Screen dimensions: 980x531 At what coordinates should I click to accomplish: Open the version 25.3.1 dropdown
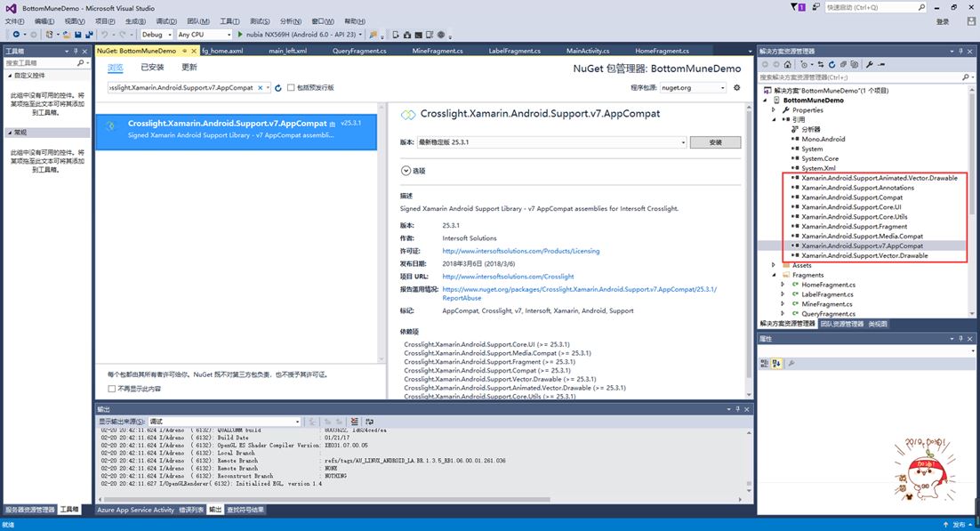(x=552, y=142)
